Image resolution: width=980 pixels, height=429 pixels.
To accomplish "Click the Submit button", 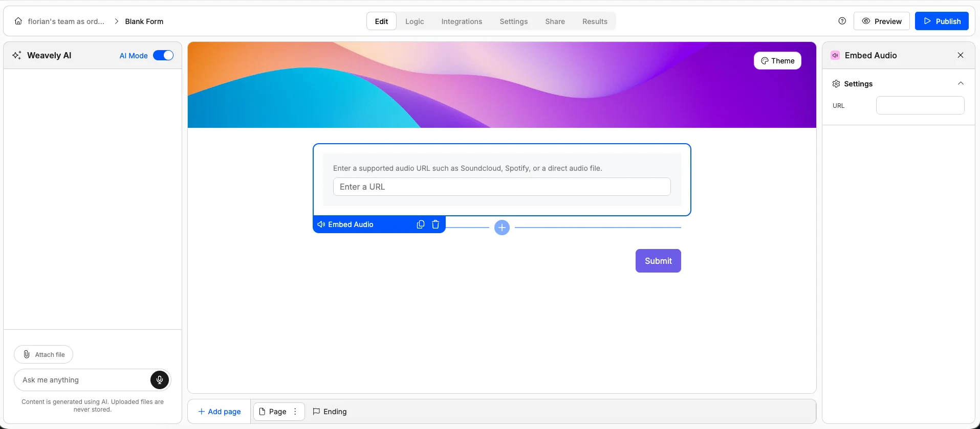I will (658, 261).
